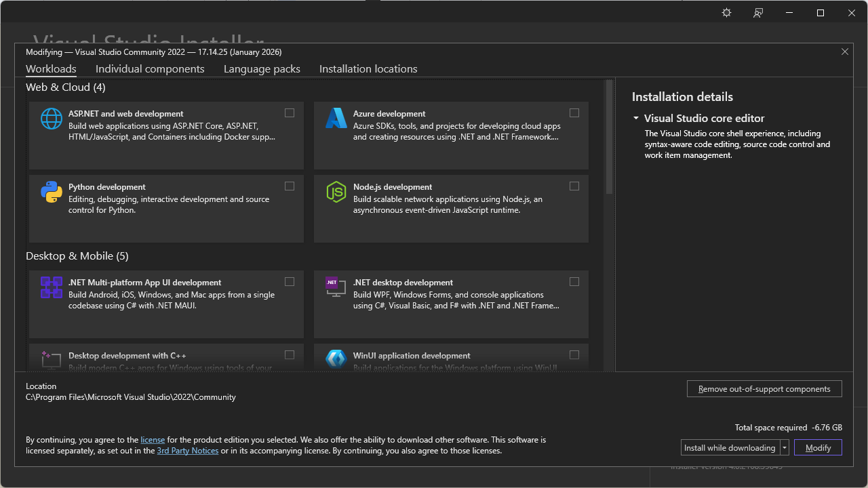Screen dimensions: 868x488
Task: Click the dropdown arrow beside Install while downloading
Action: [785, 448]
